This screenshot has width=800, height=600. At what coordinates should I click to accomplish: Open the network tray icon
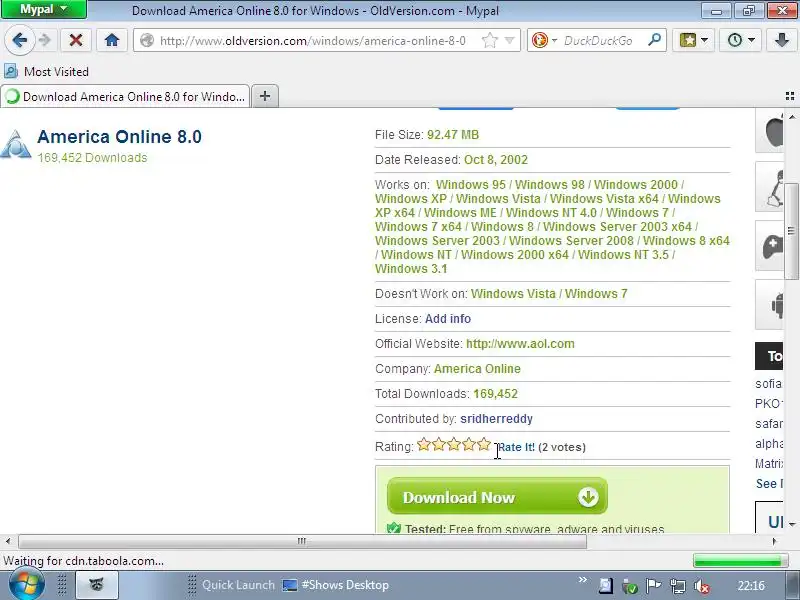click(x=678, y=586)
